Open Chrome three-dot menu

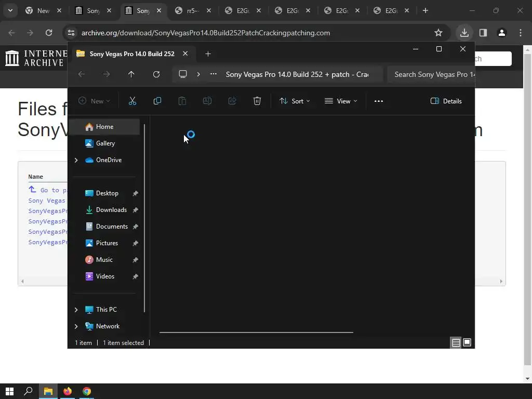pyautogui.click(x=521, y=33)
